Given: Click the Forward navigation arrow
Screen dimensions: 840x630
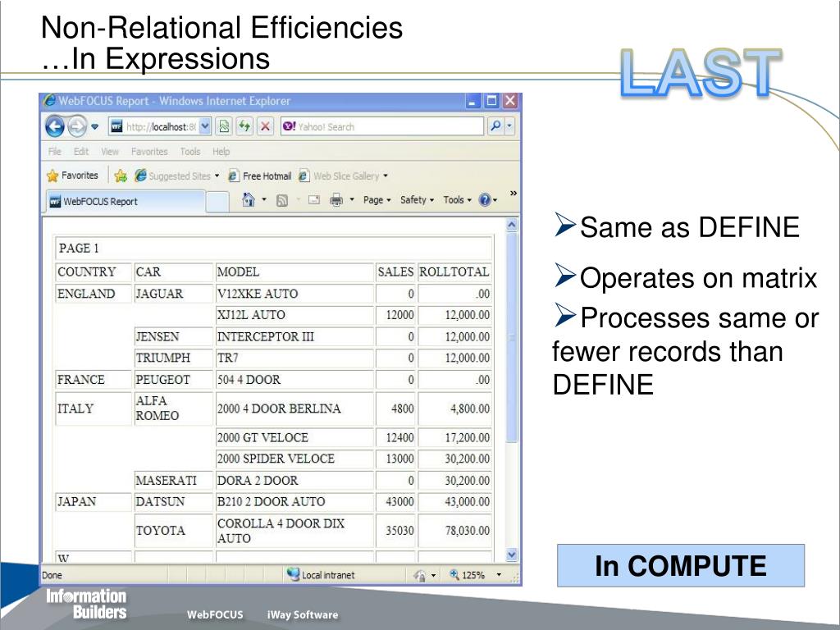Looking at the screenshot, I should click(x=77, y=126).
